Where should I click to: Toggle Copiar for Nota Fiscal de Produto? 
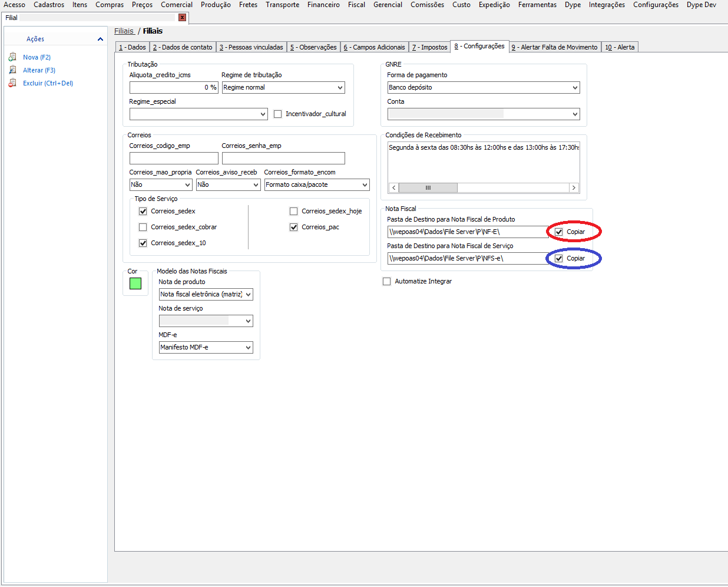(x=559, y=232)
